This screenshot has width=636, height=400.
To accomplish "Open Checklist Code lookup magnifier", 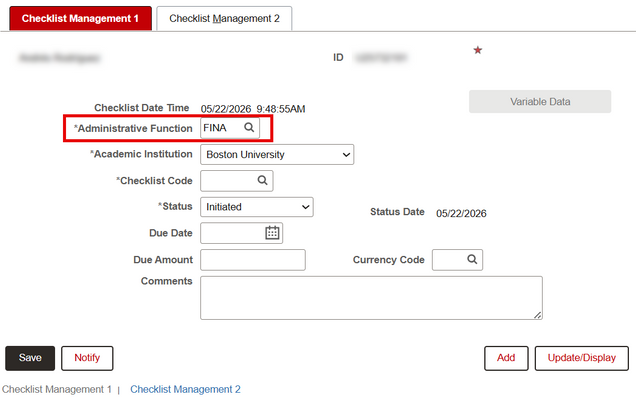I will [x=262, y=180].
